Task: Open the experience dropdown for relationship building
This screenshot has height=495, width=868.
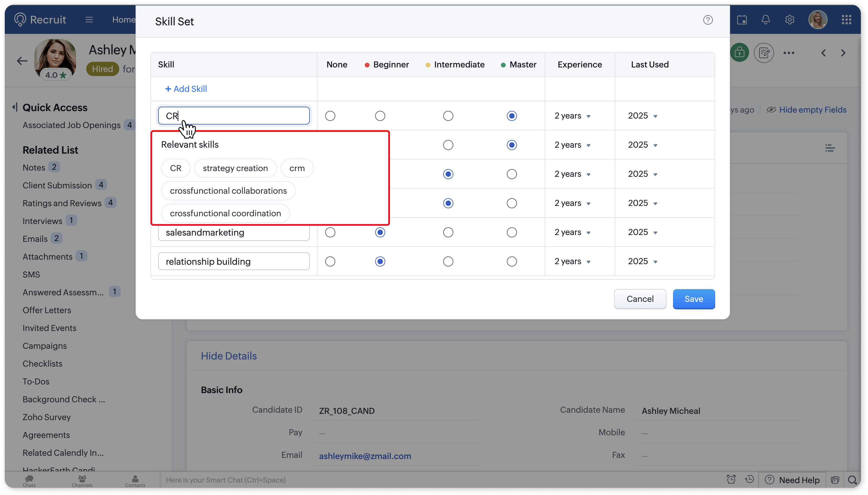Action: [573, 261]
